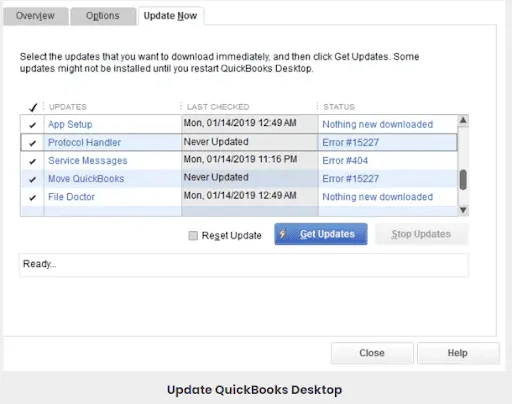Viewport: 512px width, 404px height.
Task: Click the Ready... status field
Action: click(244, 265)
